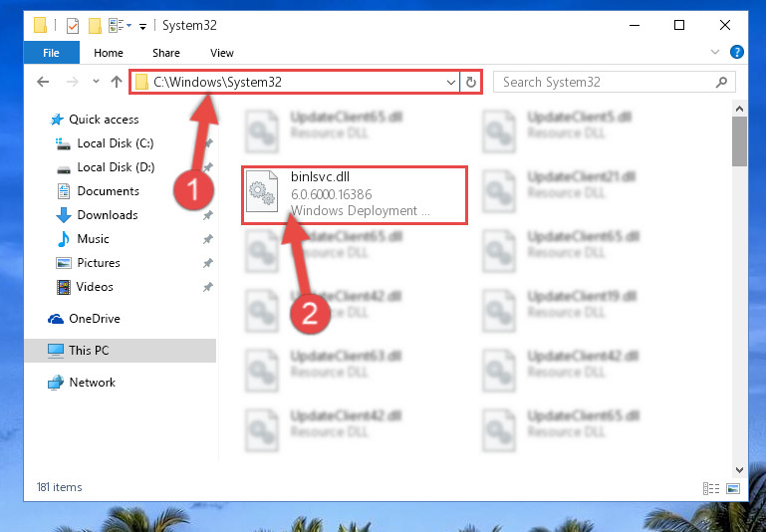This screenshot has height=532, width=766.
Task: Open Downloads in navigation pane
Action: pos(108,215)
